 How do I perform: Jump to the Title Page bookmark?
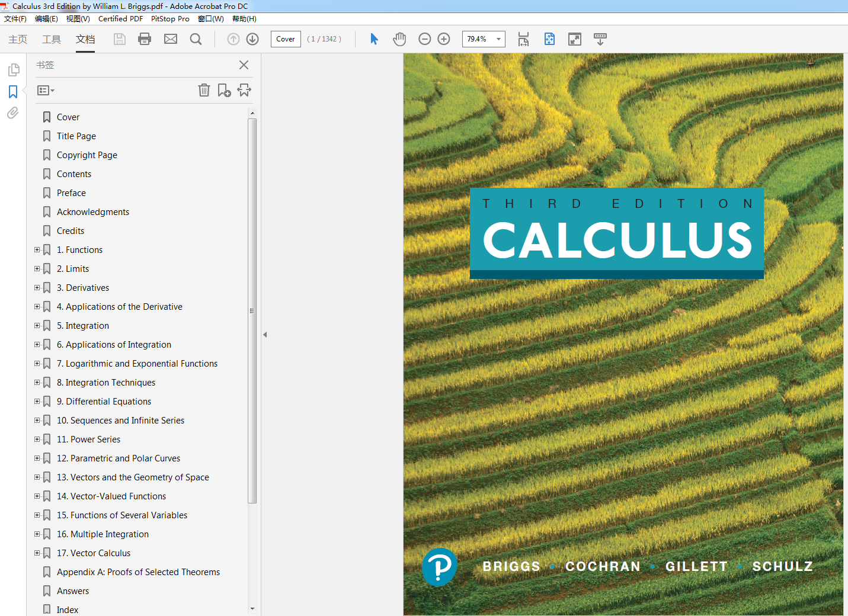76,136
